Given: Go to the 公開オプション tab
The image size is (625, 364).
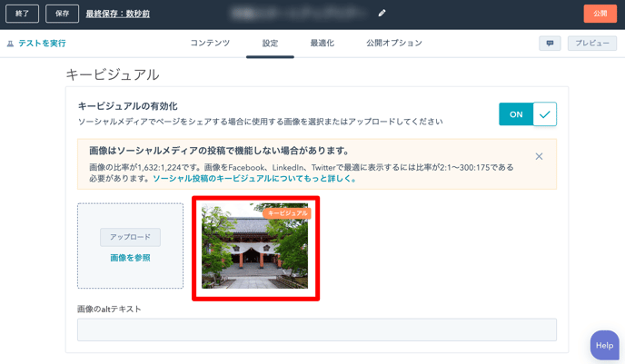Looking at the screenshot, I should [x=394, y=43].
